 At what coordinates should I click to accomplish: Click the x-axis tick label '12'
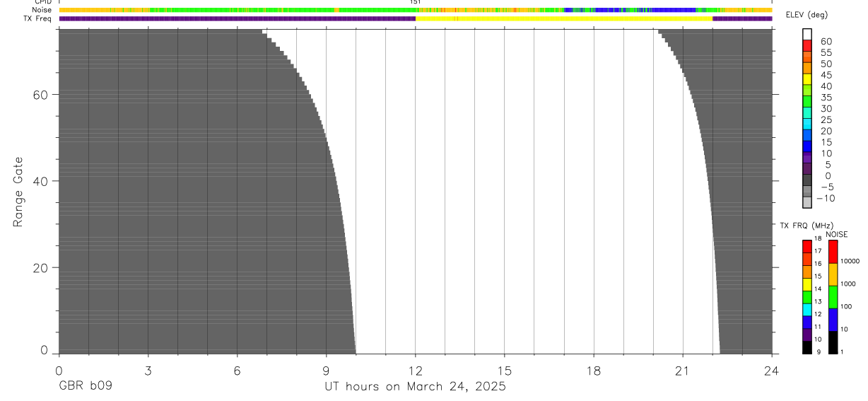tap(416, 370)
